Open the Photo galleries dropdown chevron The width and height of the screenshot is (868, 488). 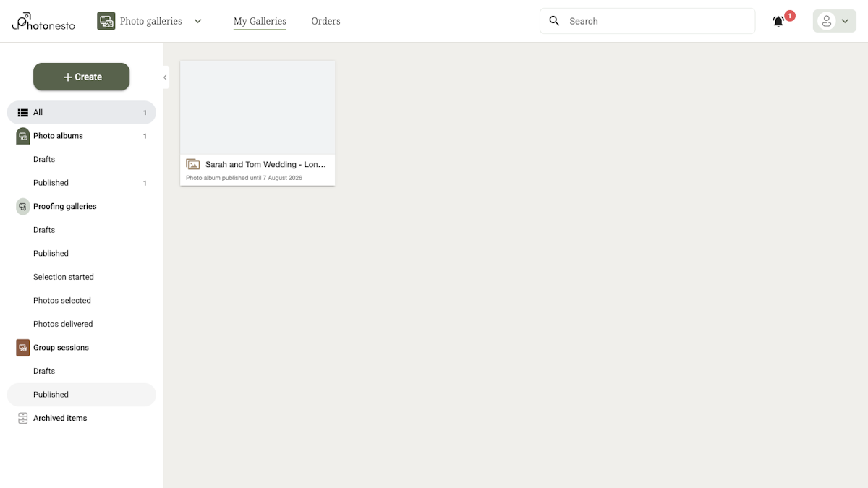pyautogui.click(x=197, y=21)
